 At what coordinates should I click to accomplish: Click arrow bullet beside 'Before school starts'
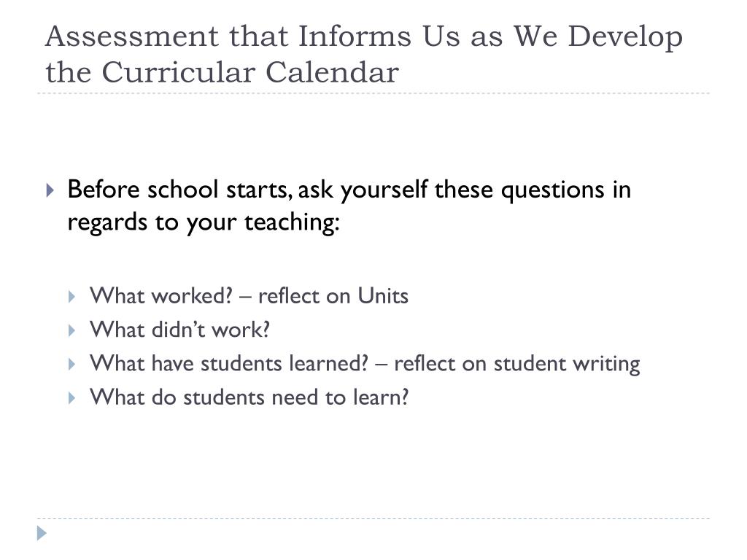pos(50,190)
